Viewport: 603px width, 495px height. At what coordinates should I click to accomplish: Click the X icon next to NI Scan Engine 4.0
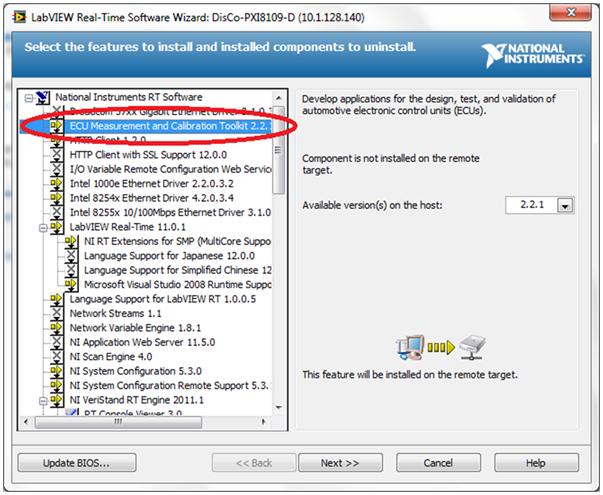57,355
